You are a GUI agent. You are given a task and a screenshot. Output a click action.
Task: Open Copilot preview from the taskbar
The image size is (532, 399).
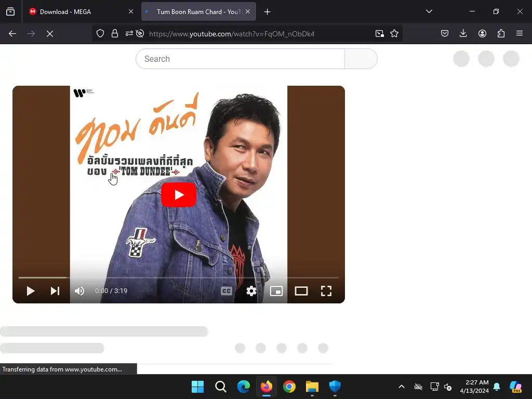pos(516,387)
